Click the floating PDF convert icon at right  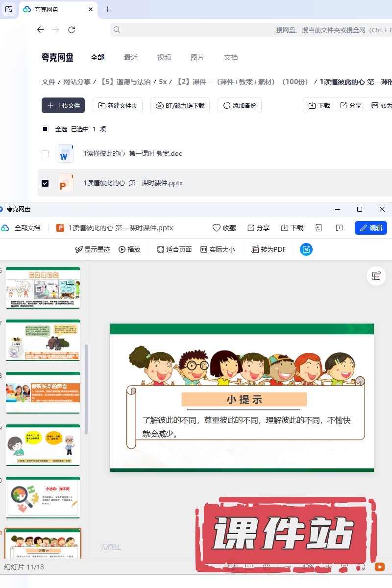point(376,276)
